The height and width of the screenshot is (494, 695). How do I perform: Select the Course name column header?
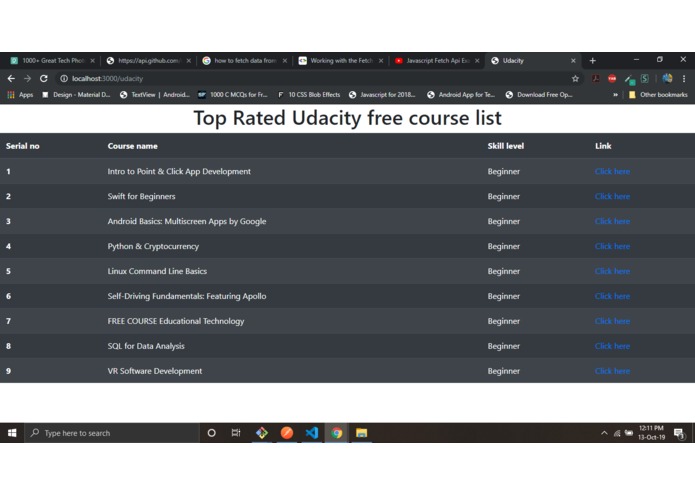pyautogui.click(x=133, y=146)
